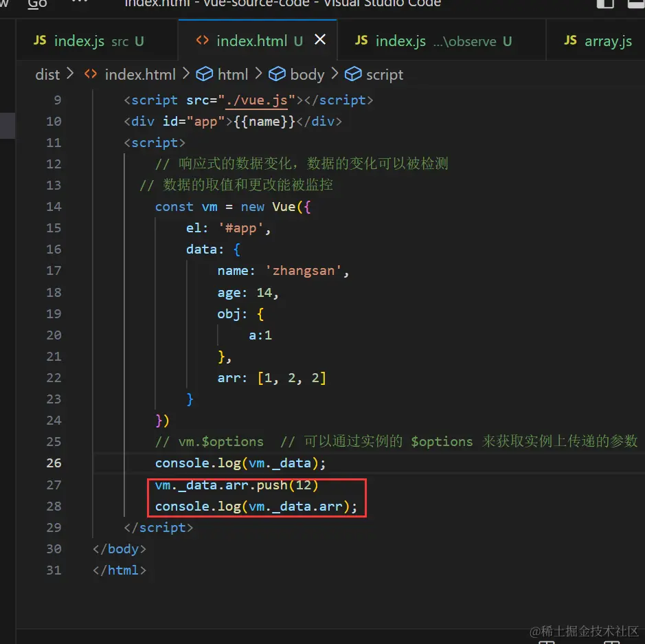Viewport: 645px width, 644px height.
Task: Expand breadcrumb chevron after dist
Action: (70, 74)
